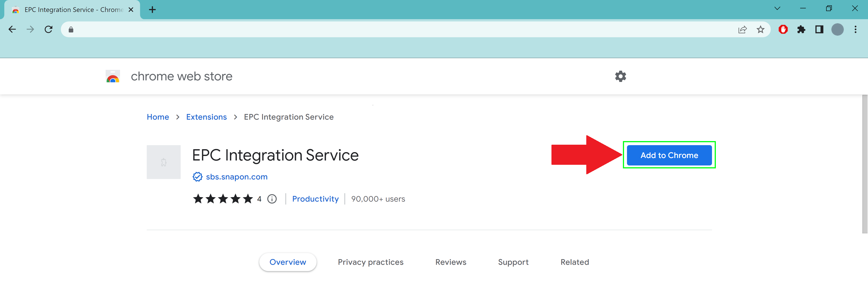Go to Extensions breadcrumb link
The width and height of the screenshot is (868, 293).
(206, 117)
